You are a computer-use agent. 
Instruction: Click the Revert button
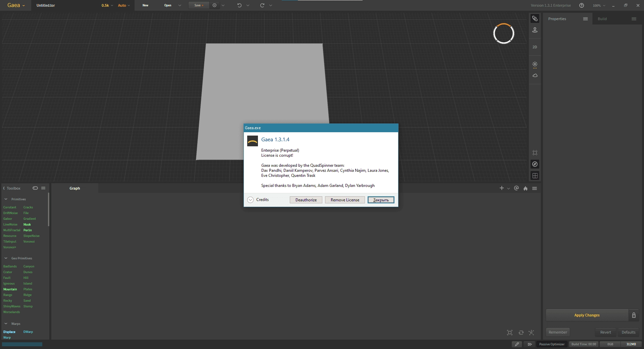[x=605, y=332]
